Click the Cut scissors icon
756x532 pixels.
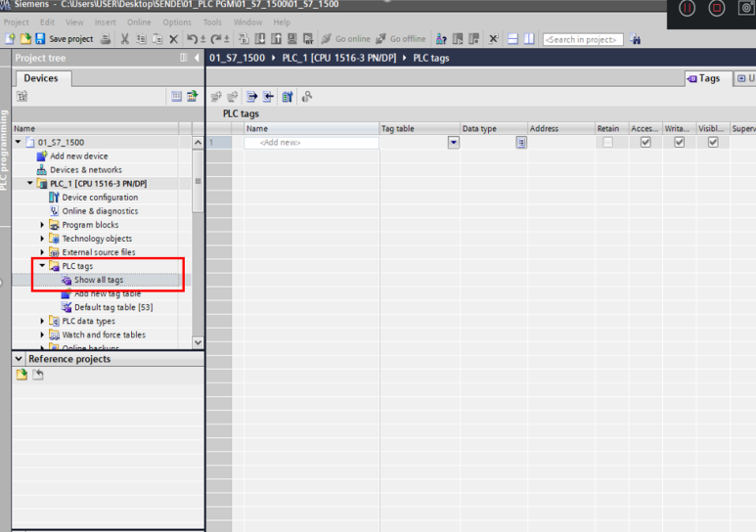tap(125, 38)
